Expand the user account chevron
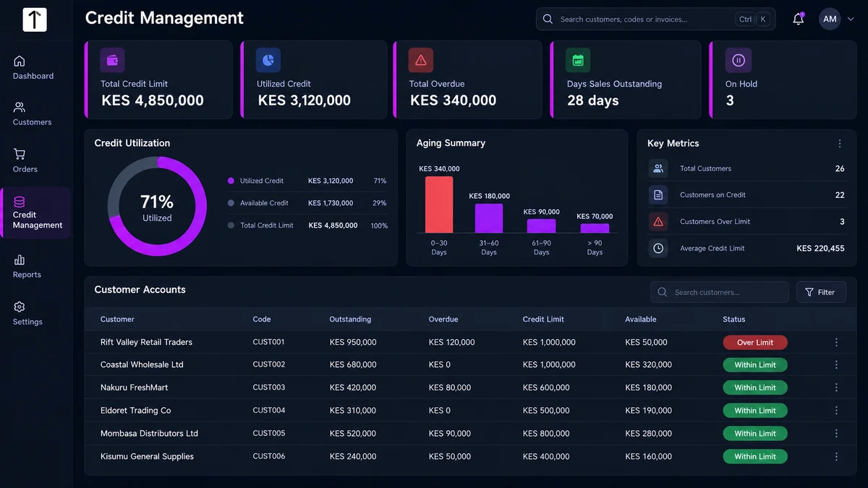Image resolution: width=868 pixels, height=488 pixels. click(x=851, y=20)
